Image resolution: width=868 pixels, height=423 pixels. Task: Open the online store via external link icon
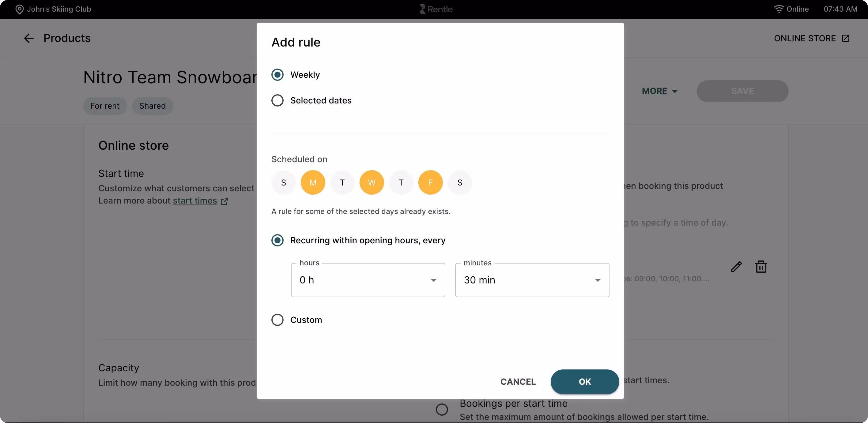tap(846, 38)
